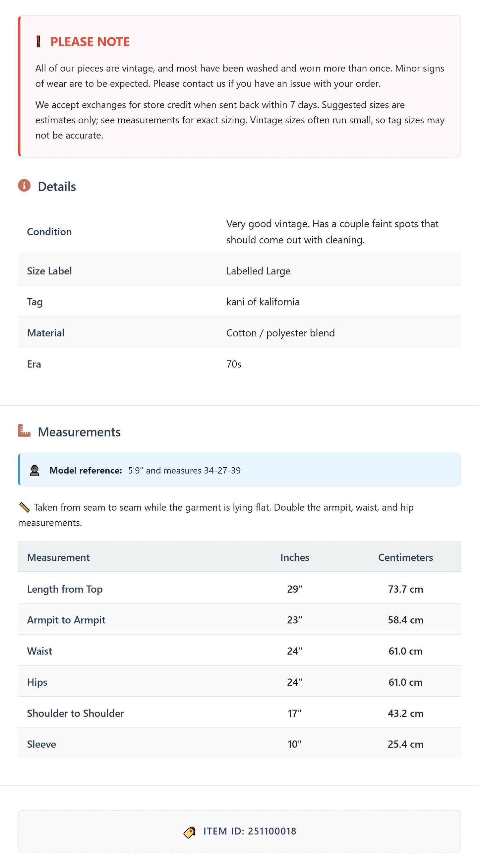The width and height of the screenshot is (479, 868).
Task: Click the Details info circle icon
Action: tap(24, 186)
